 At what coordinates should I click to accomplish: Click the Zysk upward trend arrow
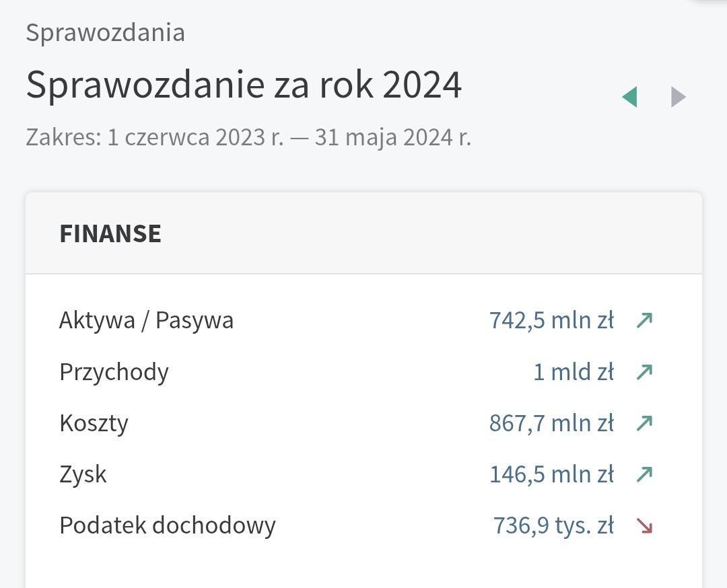point(644,474)
